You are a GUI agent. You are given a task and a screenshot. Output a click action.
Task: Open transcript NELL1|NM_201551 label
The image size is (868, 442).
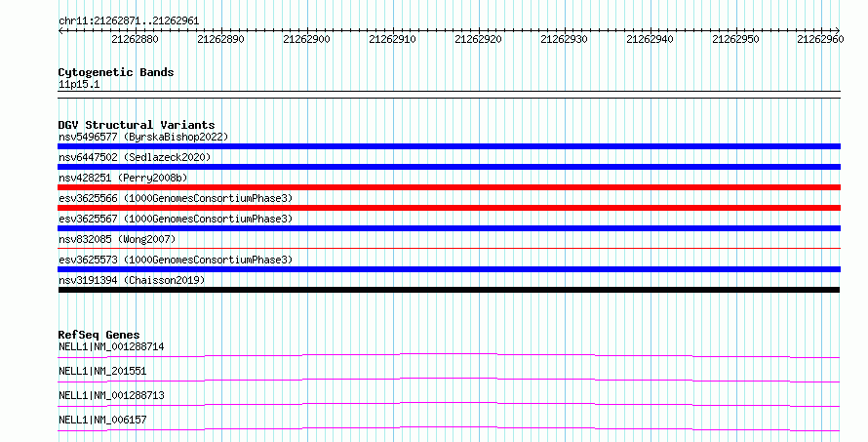pos(101,371)
